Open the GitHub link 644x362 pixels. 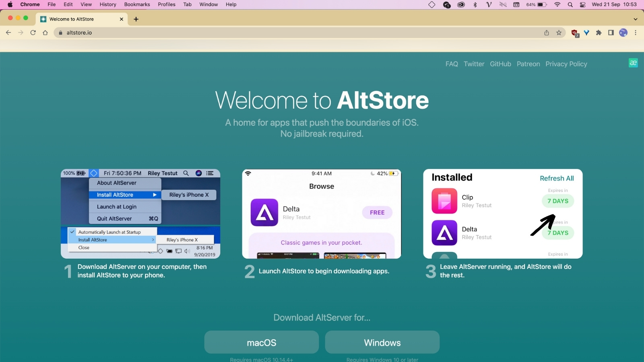(x=500, y=64)
